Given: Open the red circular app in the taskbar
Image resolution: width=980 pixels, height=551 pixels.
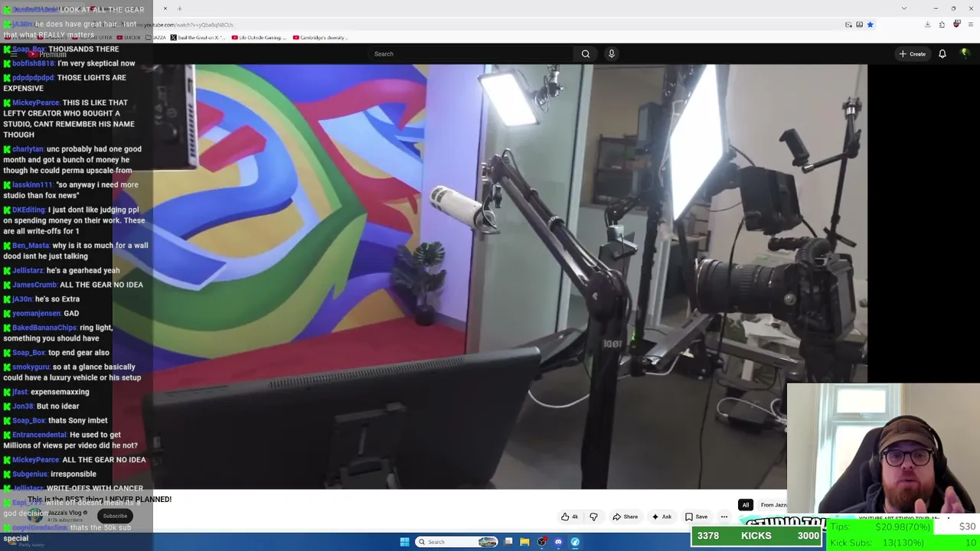Looking at the screenshot, I should point(541,542).
